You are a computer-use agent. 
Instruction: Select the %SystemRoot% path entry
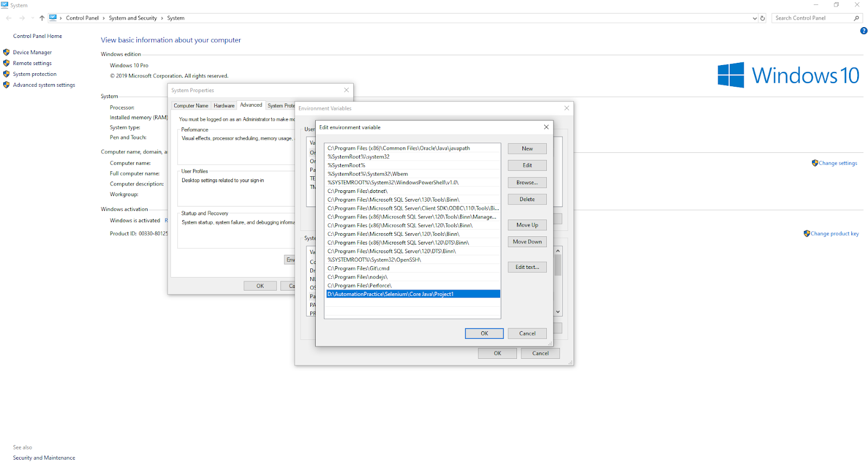(413, 165)
